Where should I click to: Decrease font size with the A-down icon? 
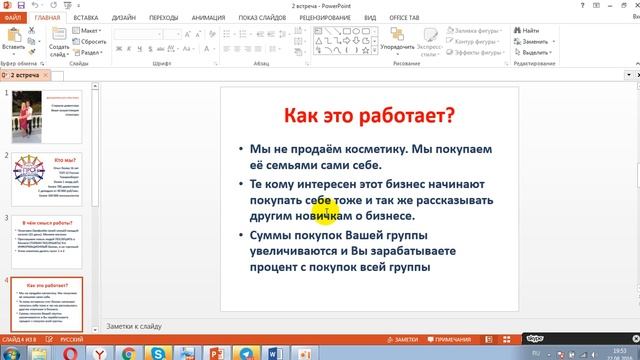click(198, 34)
